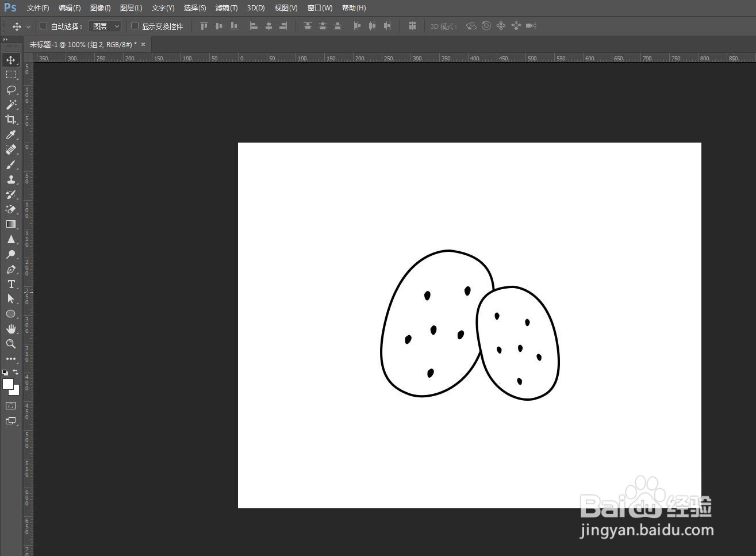Select the Pen tool

(11, 269)
